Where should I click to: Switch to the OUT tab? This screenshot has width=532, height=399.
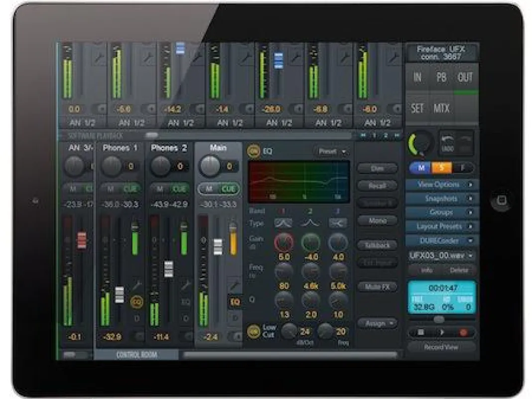pyautogui.click(x=465, y=77)
